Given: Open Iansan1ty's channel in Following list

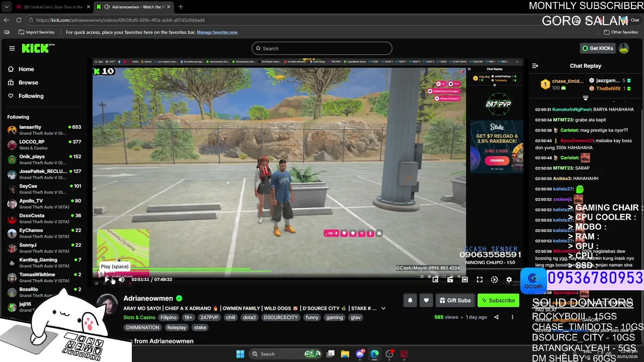Looking at the screenshot, I should click(44, 130).
